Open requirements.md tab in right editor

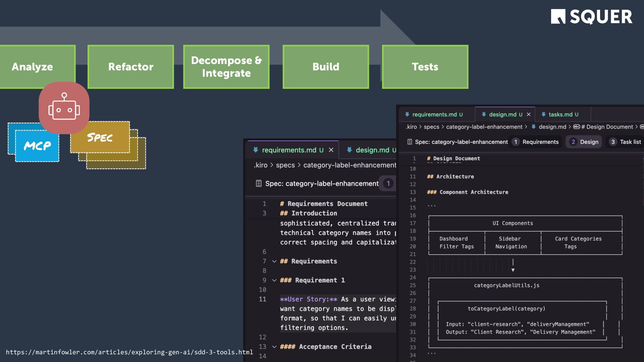click(434, 114)
